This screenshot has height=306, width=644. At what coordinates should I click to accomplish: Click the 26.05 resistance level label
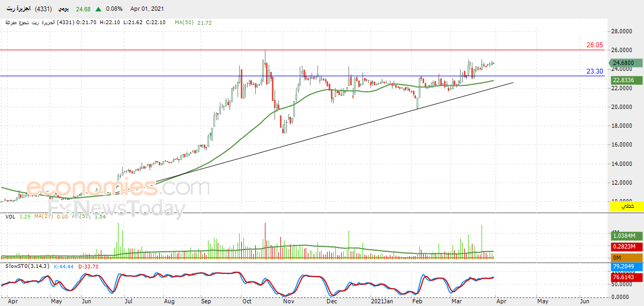595,46
